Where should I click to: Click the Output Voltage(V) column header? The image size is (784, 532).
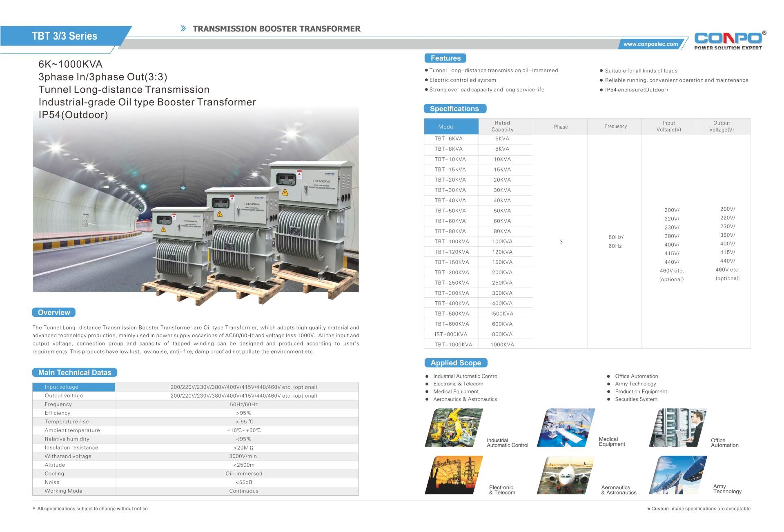click(723, 126)
